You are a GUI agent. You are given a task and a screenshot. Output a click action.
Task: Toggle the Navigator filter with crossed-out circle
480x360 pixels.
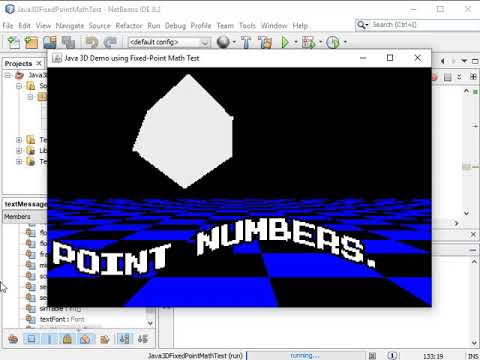[x=85, y=339]
